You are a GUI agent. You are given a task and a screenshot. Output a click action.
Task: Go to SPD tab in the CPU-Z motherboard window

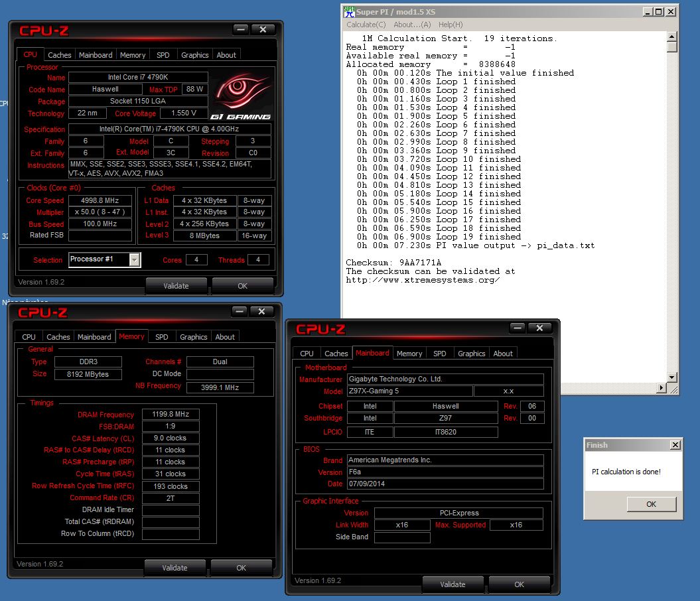440,354
